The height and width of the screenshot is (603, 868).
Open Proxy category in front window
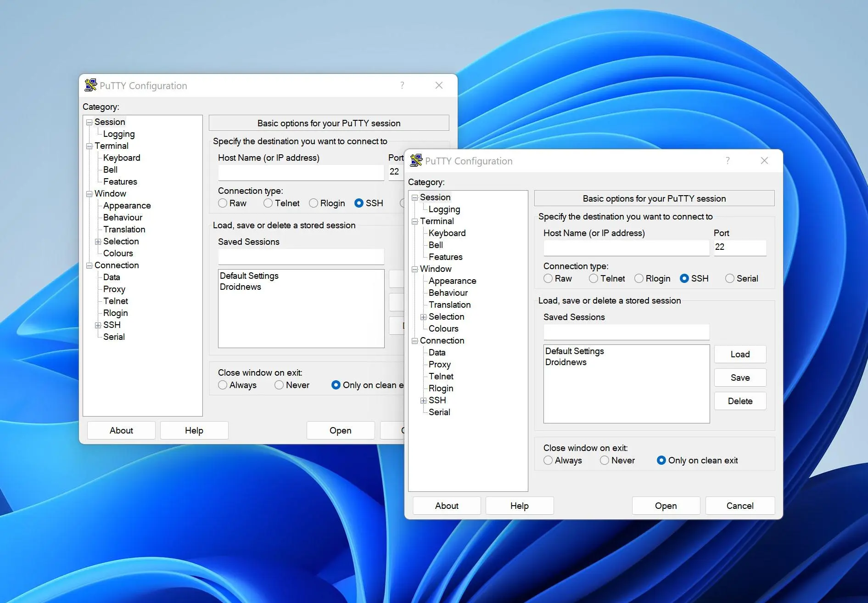(439, 364)
